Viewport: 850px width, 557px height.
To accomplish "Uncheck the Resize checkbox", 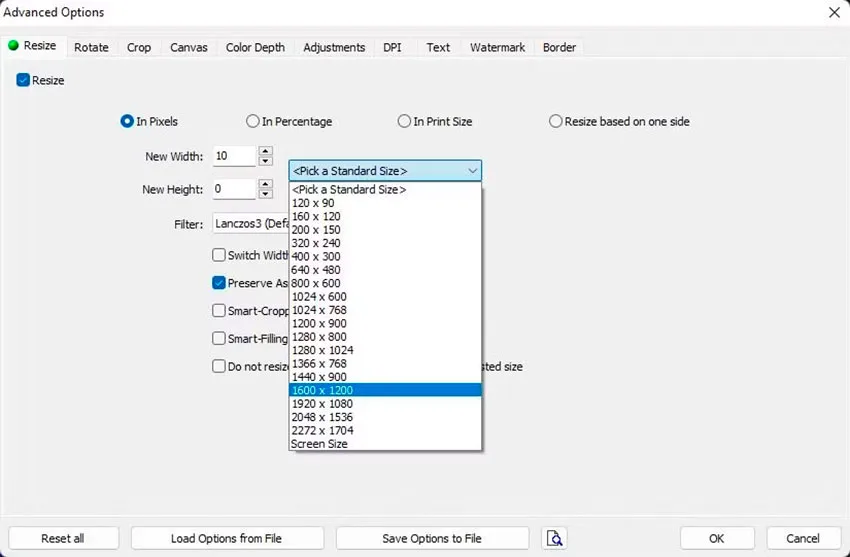I will coord(23,80).
